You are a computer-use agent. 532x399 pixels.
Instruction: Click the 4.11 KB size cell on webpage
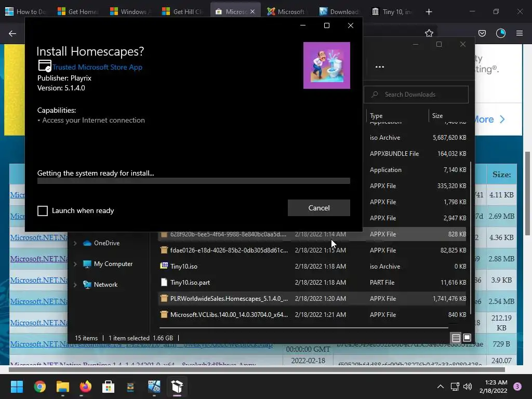[501, 195]
